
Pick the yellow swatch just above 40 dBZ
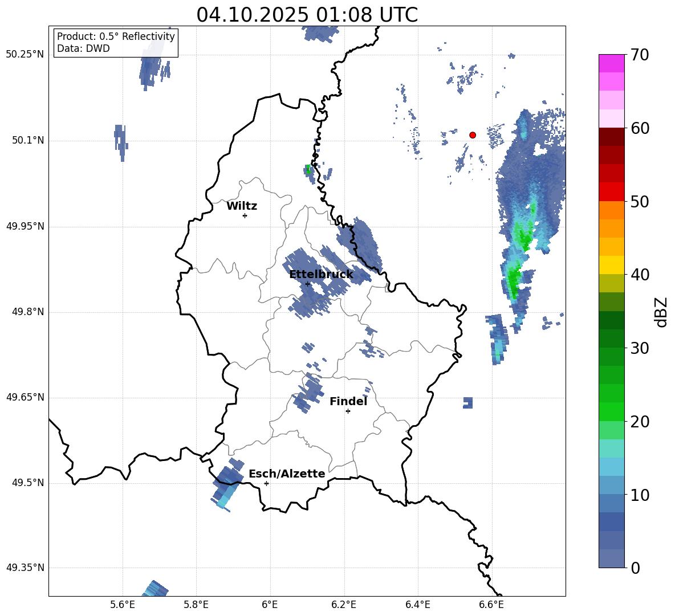click(x=612, y=265)
